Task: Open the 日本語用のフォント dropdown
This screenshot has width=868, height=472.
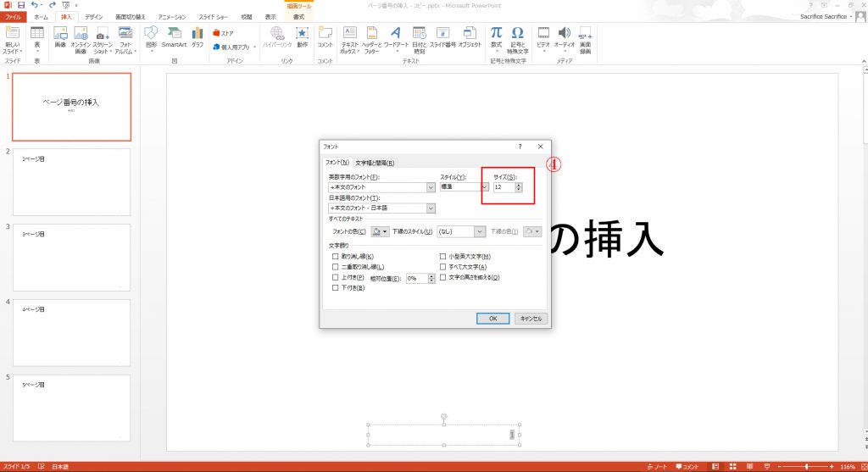Action: [431, 208]
